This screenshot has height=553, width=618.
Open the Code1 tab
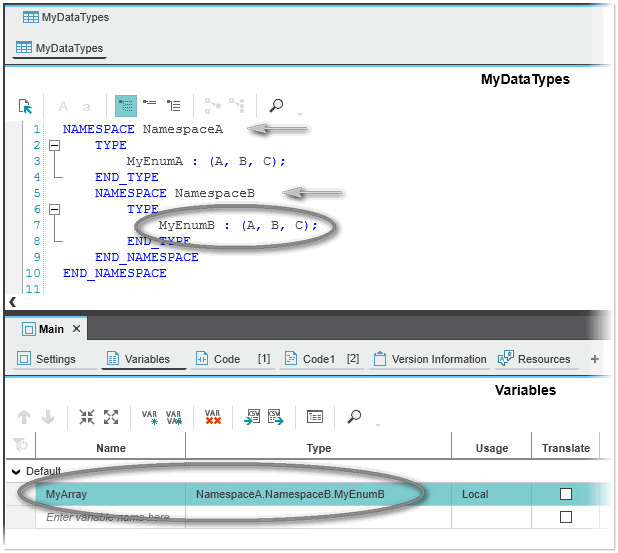pos(318,359)
